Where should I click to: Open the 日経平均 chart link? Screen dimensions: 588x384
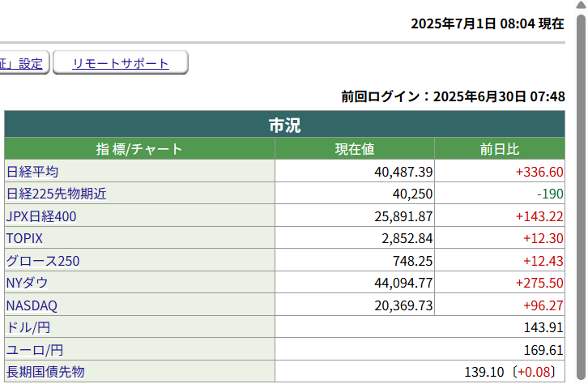point(32,172)
